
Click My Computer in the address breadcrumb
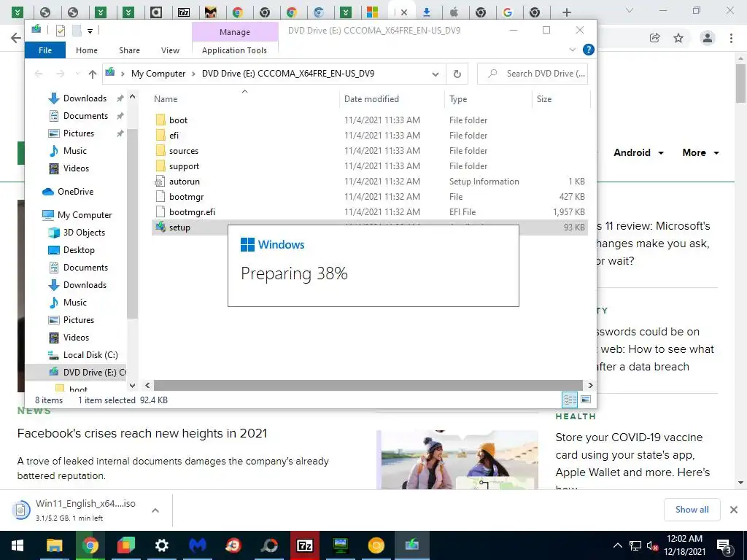[158, 74]
